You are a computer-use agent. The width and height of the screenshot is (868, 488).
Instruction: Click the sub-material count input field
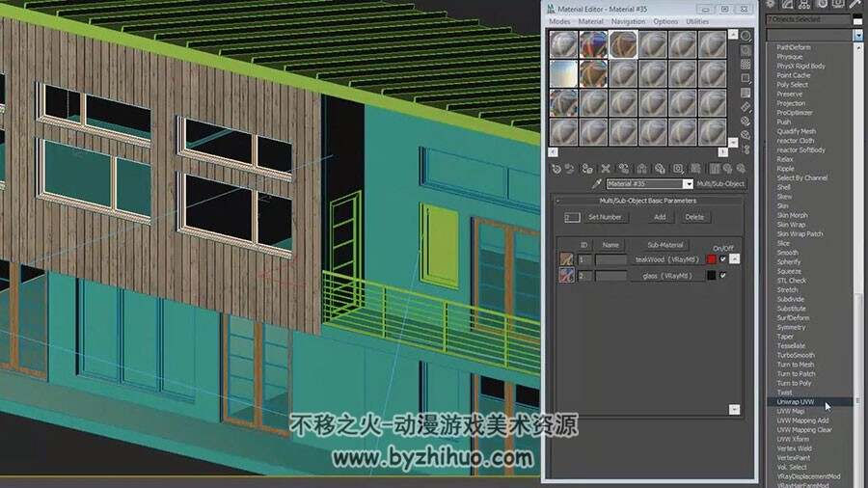point(572,217)
